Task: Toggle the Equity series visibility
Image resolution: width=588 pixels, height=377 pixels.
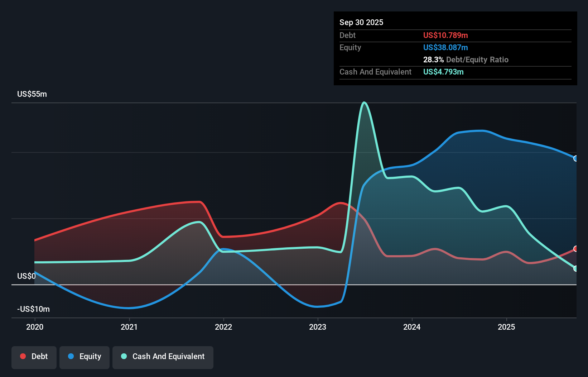Action: [85, 356]
